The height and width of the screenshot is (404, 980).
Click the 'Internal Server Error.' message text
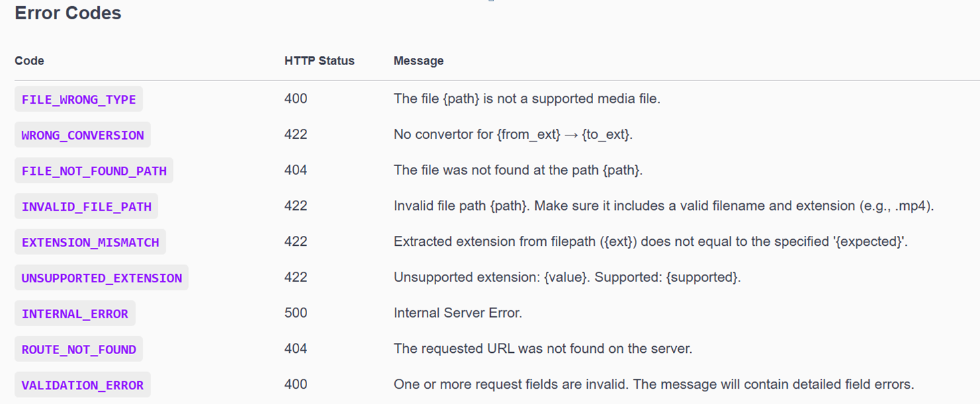tap(457, 313)
